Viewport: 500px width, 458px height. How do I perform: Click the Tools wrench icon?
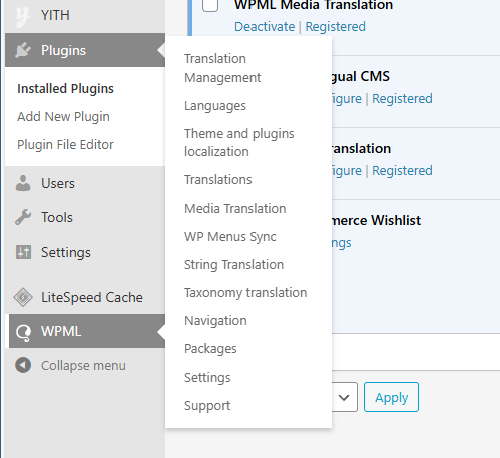(23, 217)
